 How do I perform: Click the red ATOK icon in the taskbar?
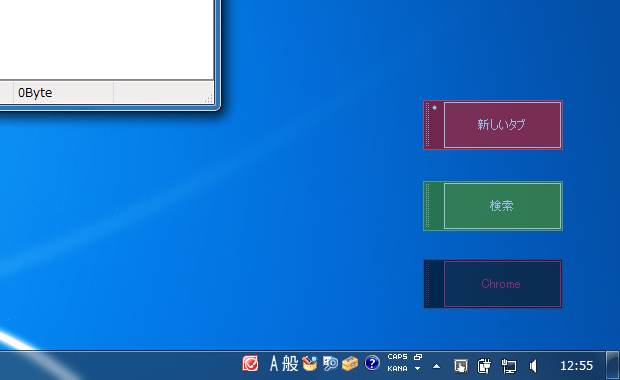click(x=250, y=363)
